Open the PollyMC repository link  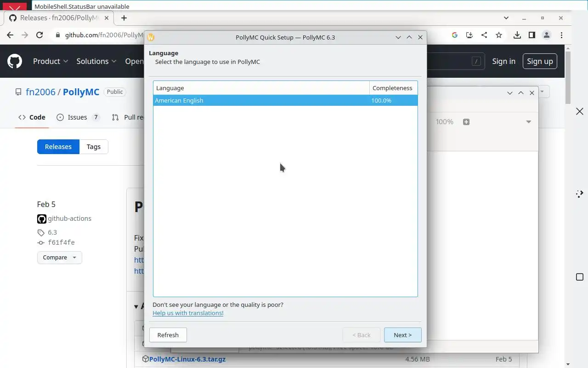tap(81, 92)
